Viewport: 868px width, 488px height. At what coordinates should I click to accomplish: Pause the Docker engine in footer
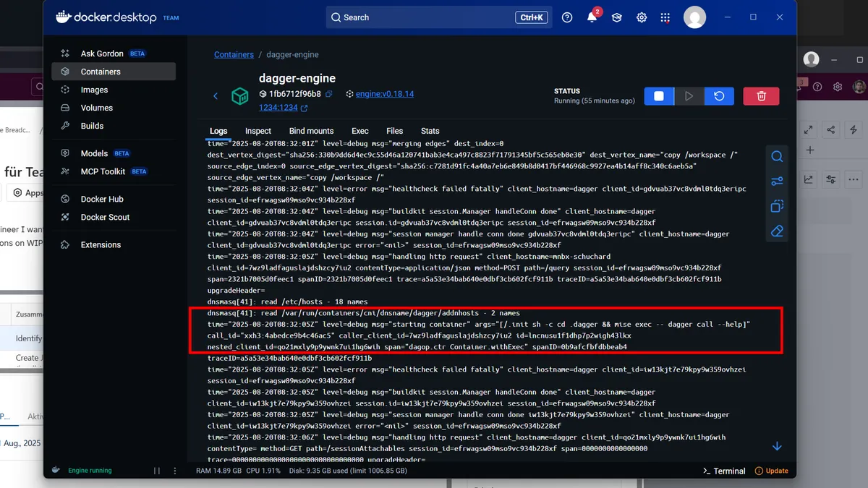click(157, 471)
